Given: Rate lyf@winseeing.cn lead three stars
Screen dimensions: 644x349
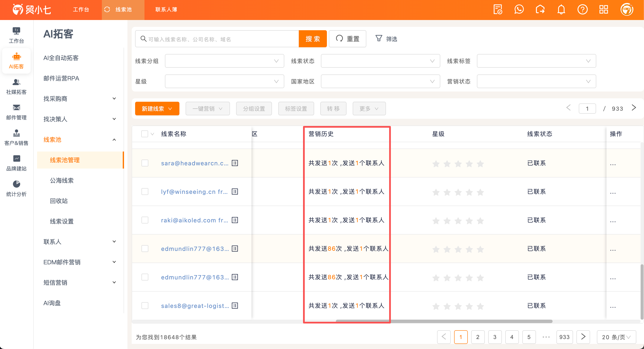Looking at the screenshot, I should tap(458, 192).
